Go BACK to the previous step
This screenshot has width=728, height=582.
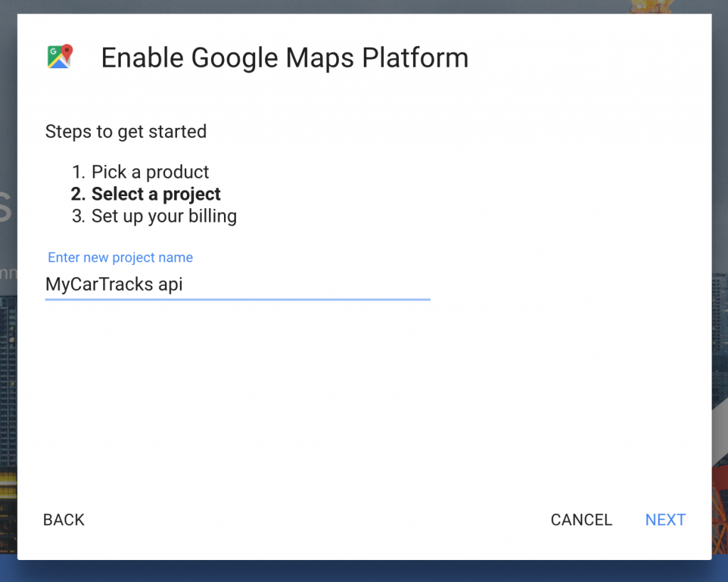click(x=63, y=519)
